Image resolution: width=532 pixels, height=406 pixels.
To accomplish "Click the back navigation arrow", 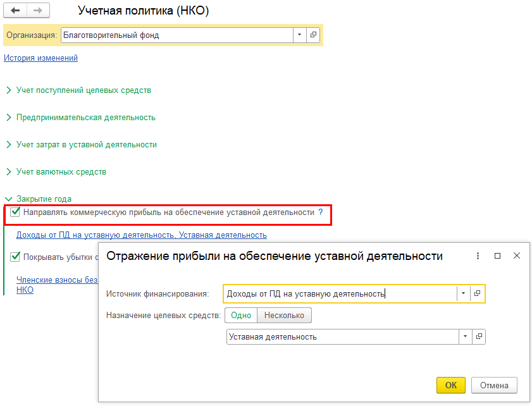I will point(16,11).
